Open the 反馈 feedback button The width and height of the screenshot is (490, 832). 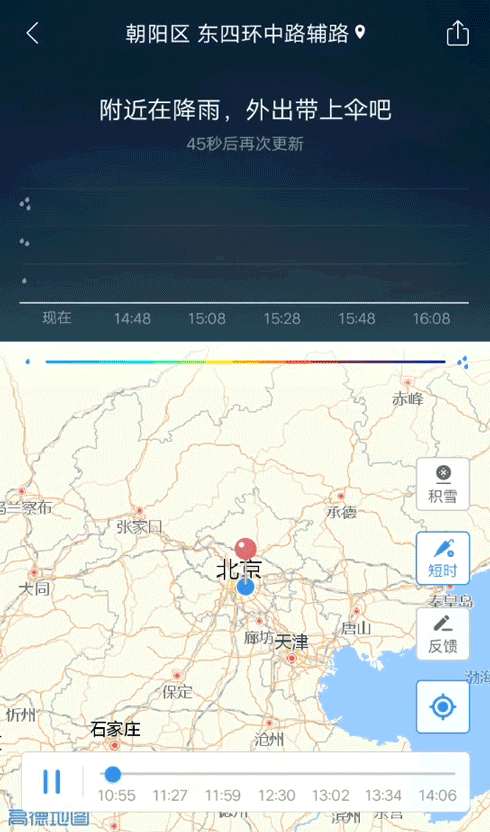(443, 634)
